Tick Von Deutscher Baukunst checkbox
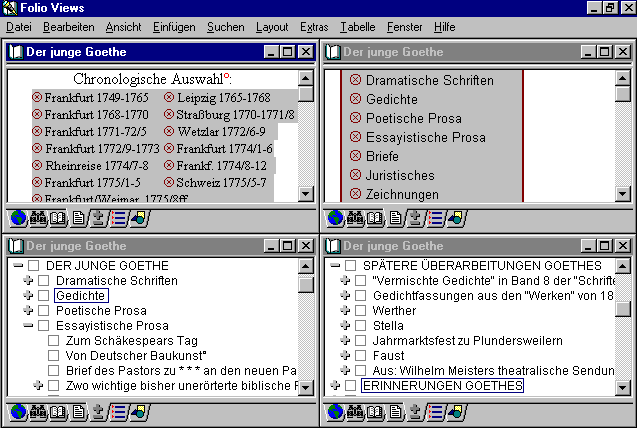Viewport: 637px width, 428px height. [54, 355]
